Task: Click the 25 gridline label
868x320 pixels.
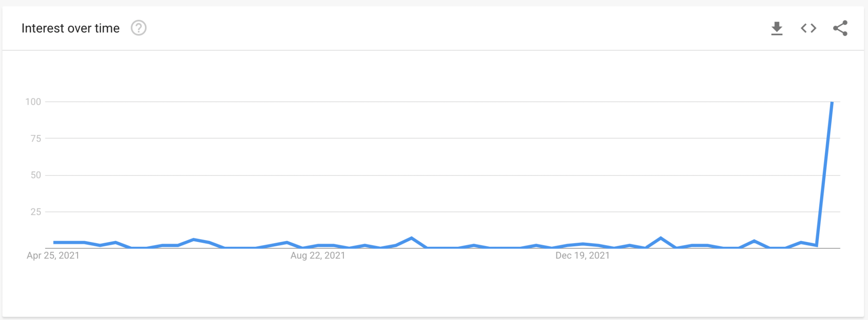Action: tap(37, 211)
